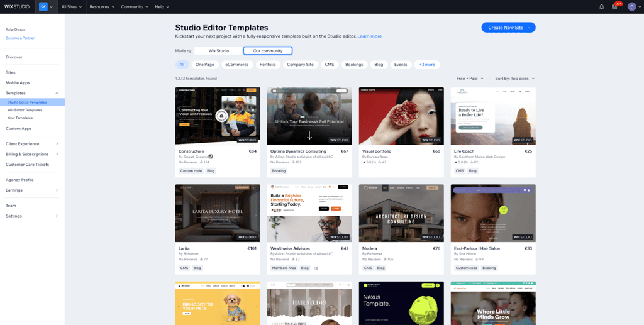Select Our community in Made by toggle

tap(268, 50)
